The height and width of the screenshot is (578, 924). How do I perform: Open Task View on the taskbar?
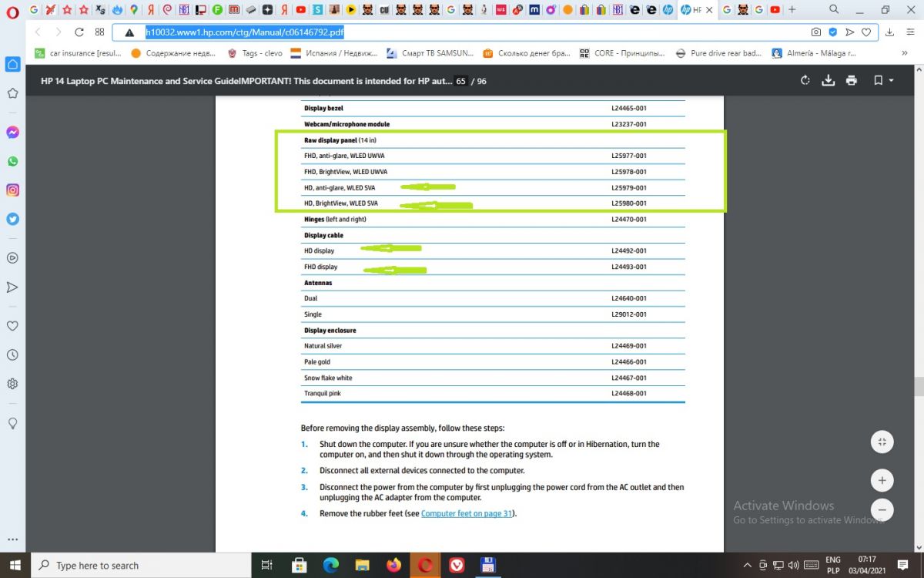(x=267, y=565)
